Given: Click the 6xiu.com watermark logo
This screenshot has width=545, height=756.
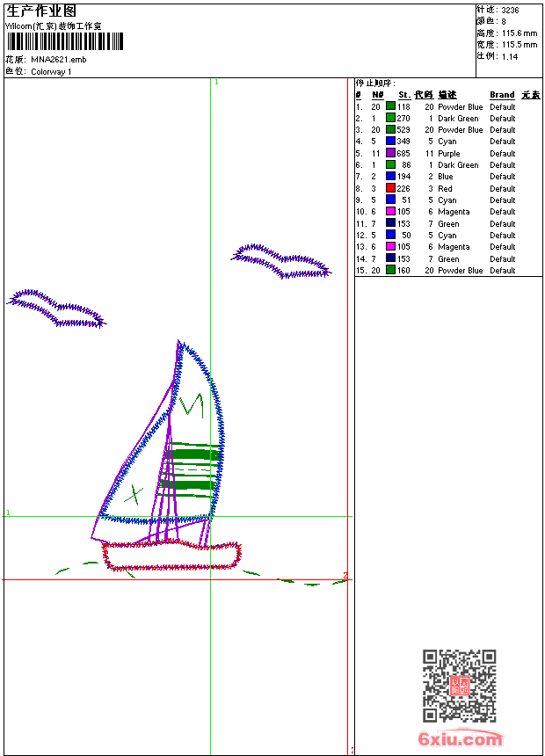Looking at the screenshot, I should point(461,739).
